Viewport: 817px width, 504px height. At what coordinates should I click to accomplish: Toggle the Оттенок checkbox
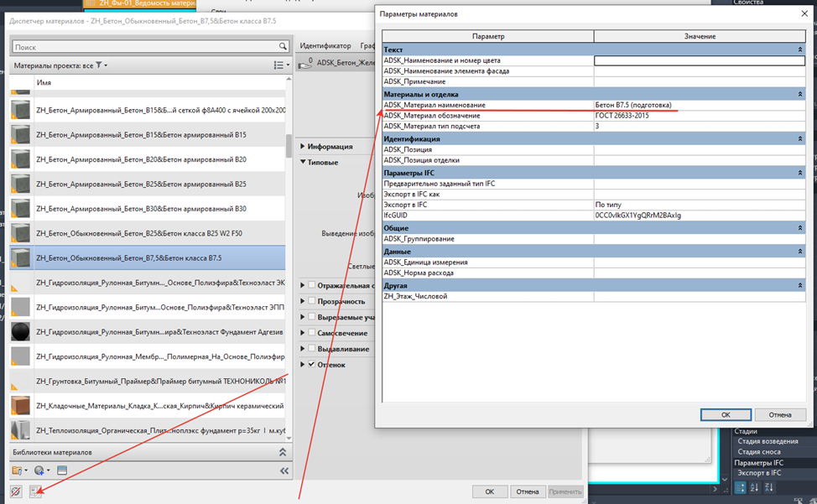coord(311,365)
